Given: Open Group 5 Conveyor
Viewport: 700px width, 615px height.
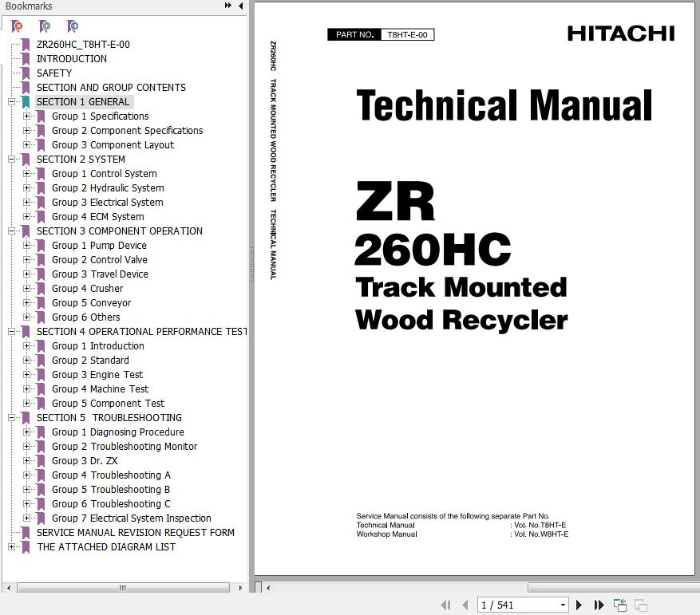Looking at the screenshot, I should click(x=92, y=303).
